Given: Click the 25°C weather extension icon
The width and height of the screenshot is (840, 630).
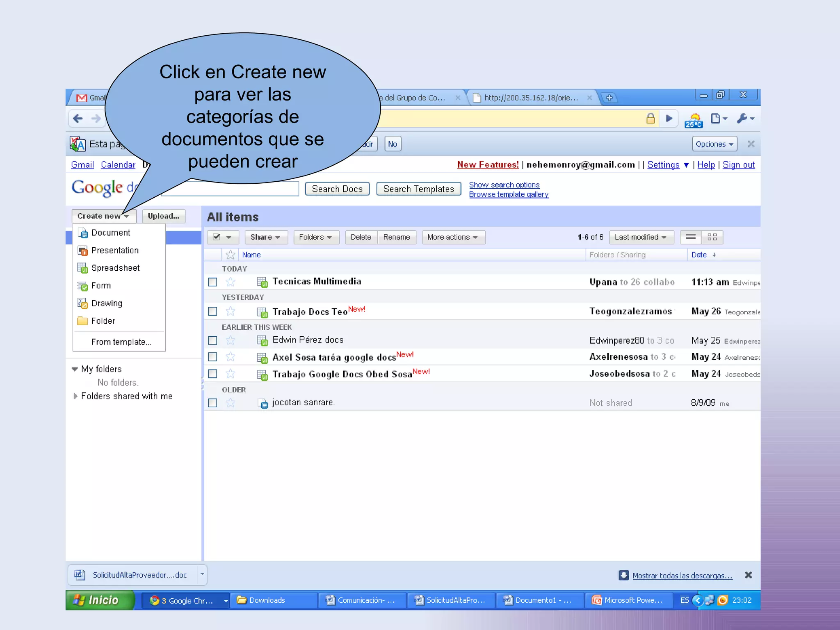Looking at the screenshot, I should [x=694, y=121].
